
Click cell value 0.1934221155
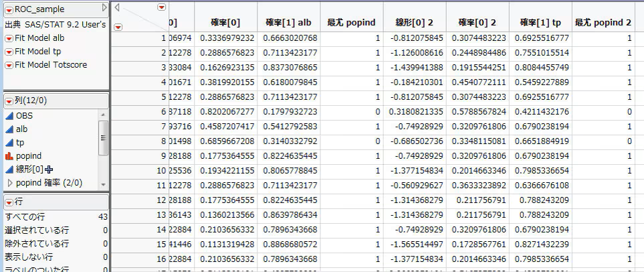pos(227,171)
